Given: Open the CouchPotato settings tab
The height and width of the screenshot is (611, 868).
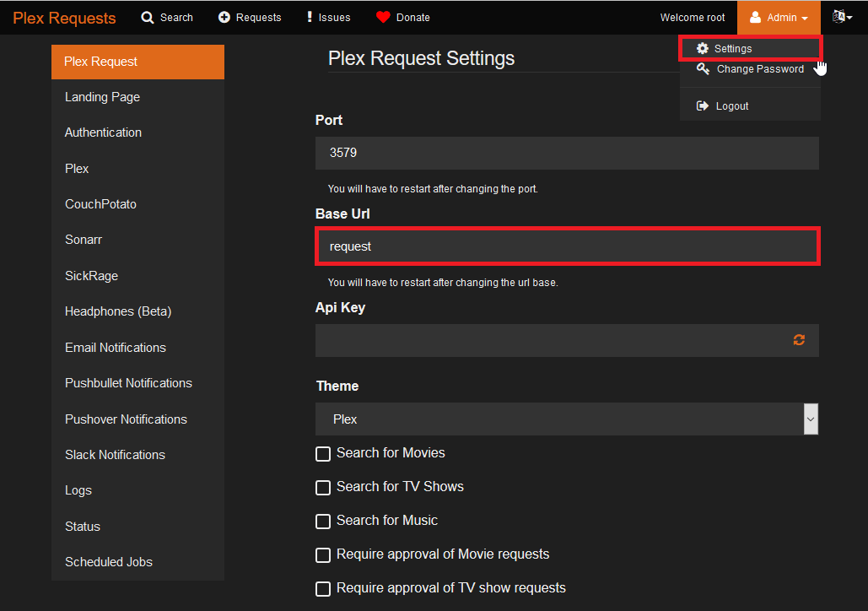Looking at the screenshot, I should click(x=100, y=204).
